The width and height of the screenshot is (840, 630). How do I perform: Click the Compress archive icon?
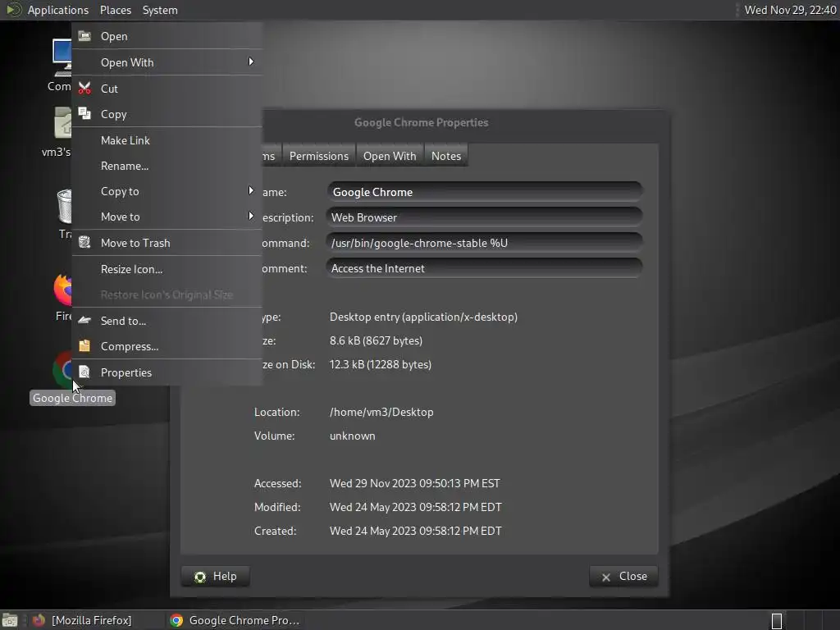84,345
